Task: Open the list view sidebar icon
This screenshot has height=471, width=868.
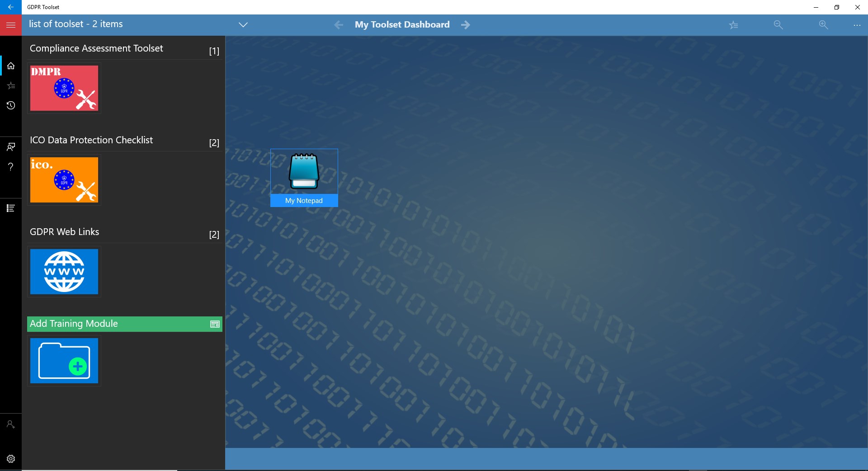Action: click(11, 208)
